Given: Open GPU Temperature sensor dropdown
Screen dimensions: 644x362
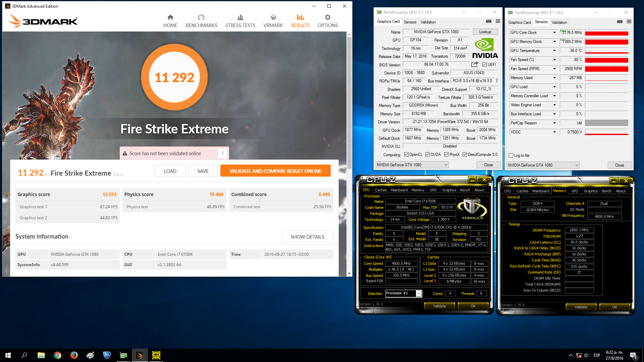Looking at the screenshot, I should pyautogui.click(x=554, y=51).
